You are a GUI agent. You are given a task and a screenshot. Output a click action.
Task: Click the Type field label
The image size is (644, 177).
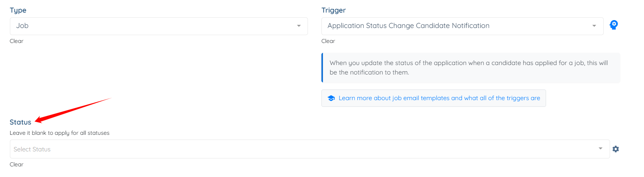[x=18, y=10]
